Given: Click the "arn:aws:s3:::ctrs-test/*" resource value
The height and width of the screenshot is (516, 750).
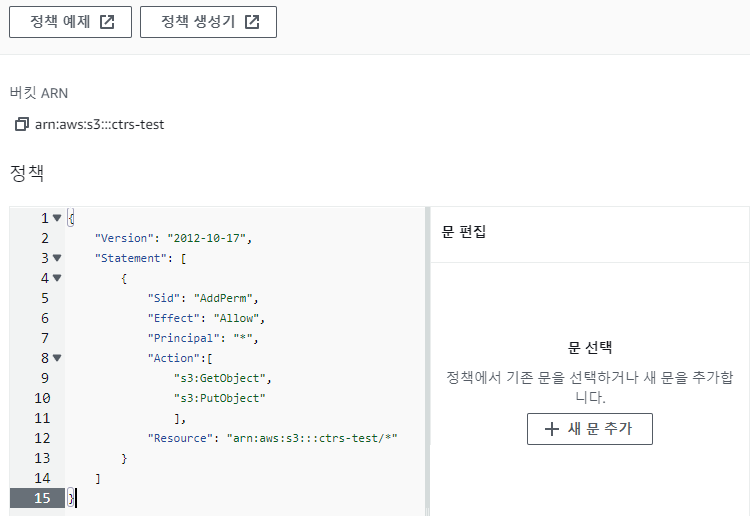Looking at the screenshot, I should (312, 438).
